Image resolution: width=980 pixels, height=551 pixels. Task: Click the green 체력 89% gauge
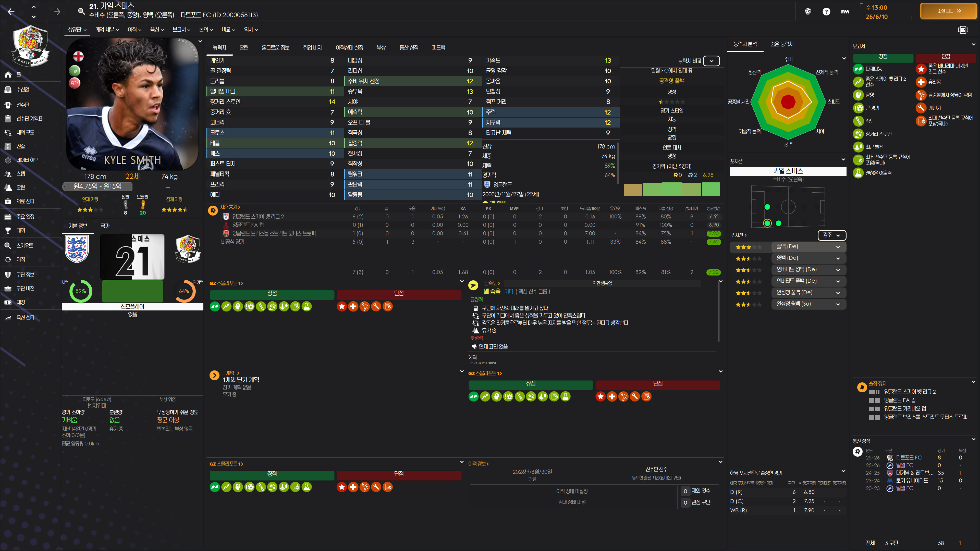pos(81,291)
